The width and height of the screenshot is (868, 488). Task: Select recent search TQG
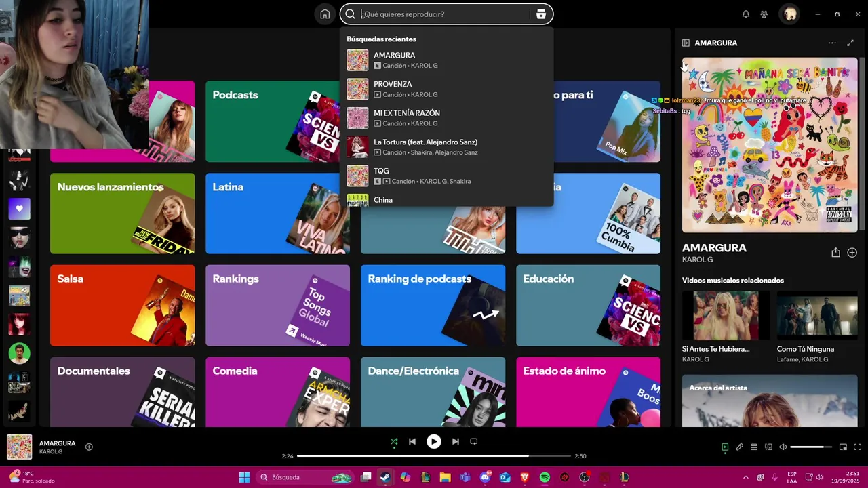pos(446,176)
